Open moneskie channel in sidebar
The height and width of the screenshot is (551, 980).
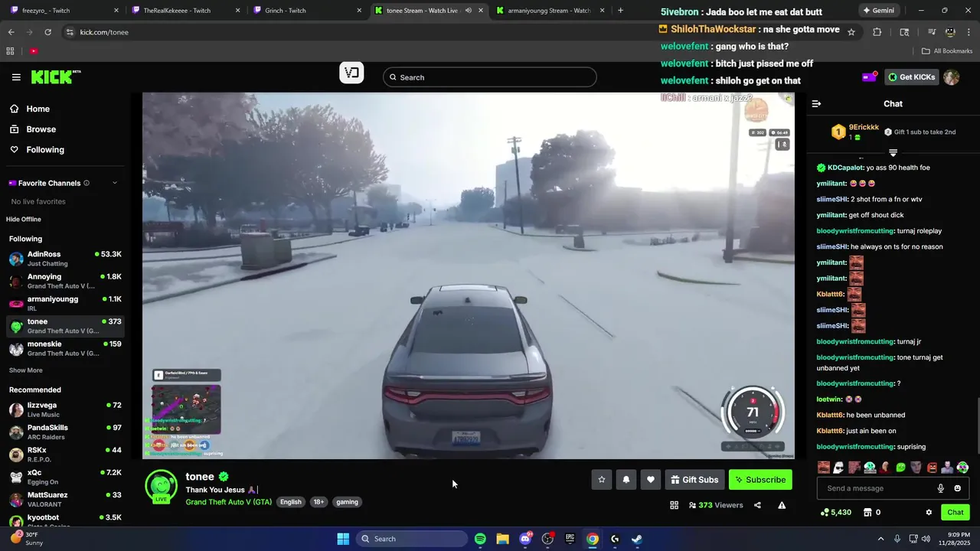click(65, 348)
